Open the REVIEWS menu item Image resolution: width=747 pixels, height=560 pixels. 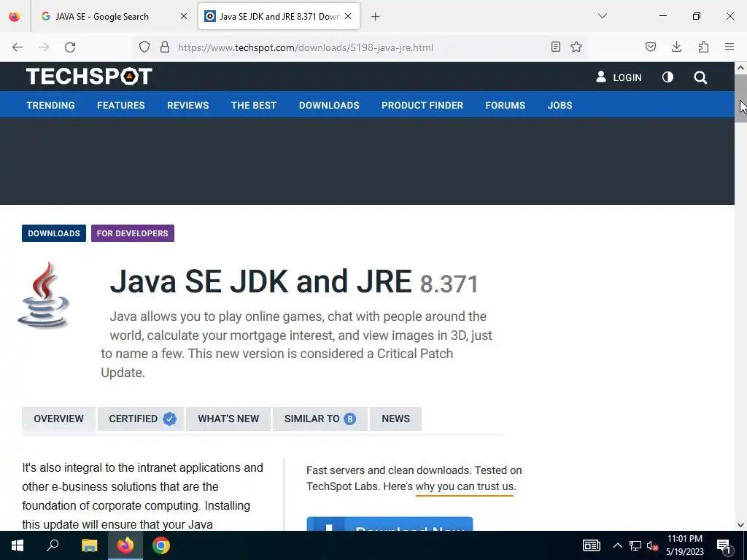[187, 105]
